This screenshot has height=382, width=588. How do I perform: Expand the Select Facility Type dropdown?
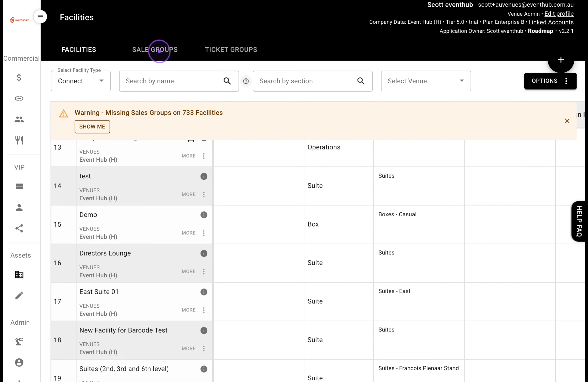click(81, 81)
